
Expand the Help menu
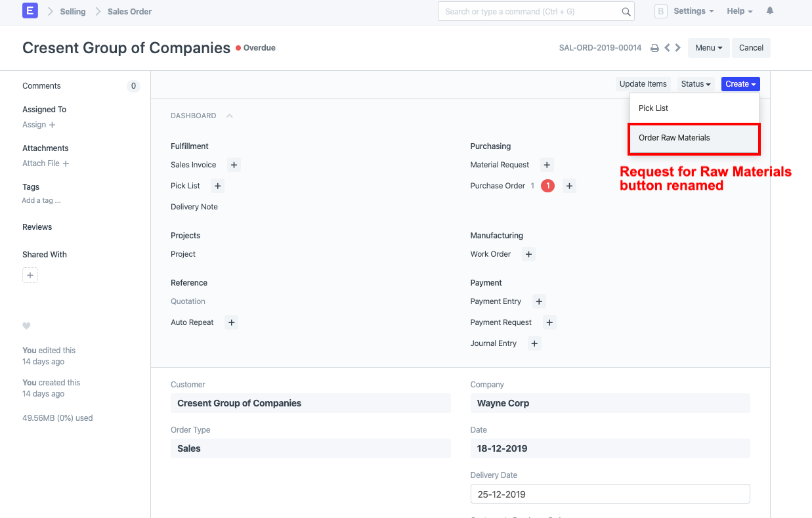click(739, 11)
